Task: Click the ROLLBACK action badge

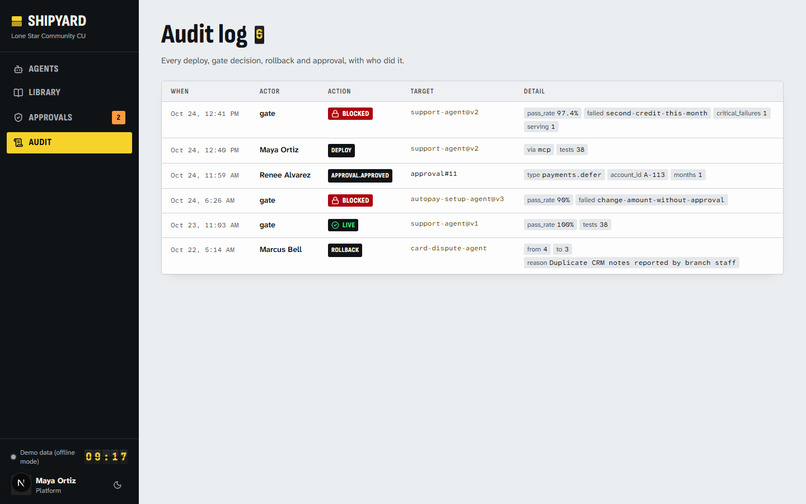Action: point(345,250)
